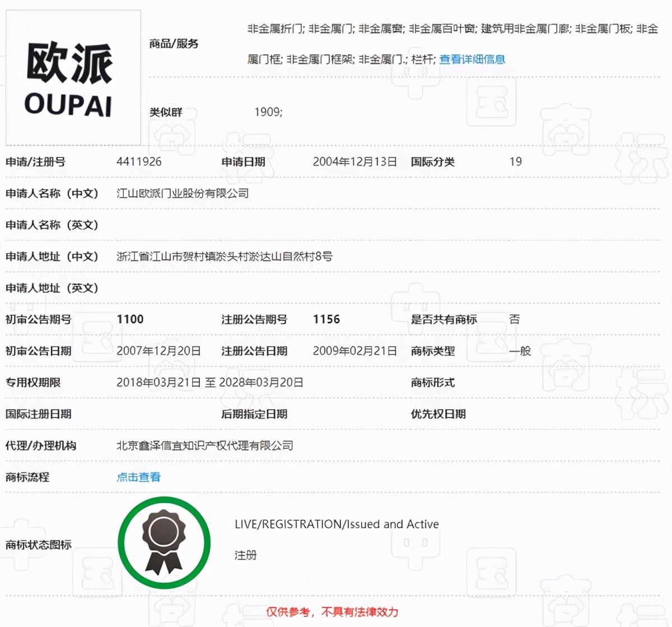Select applicant address 浙江省江山市贺村镇淤头村淤达山自然村8号
Image resolution: width=672 pixels, height=627 pixels.
click(x=225, y=256)
